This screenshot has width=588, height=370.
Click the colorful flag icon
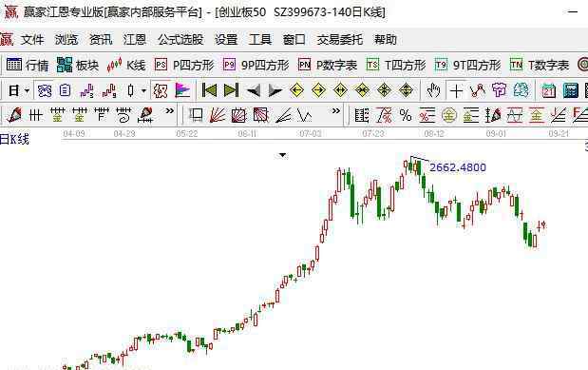[x=182, y=90]
